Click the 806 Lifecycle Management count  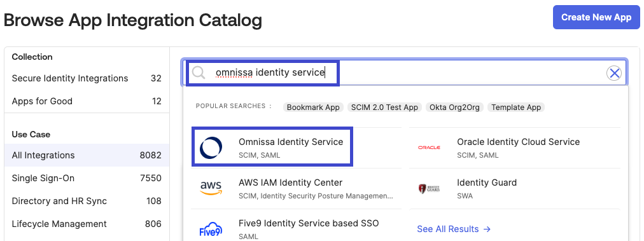click(153, 224)
